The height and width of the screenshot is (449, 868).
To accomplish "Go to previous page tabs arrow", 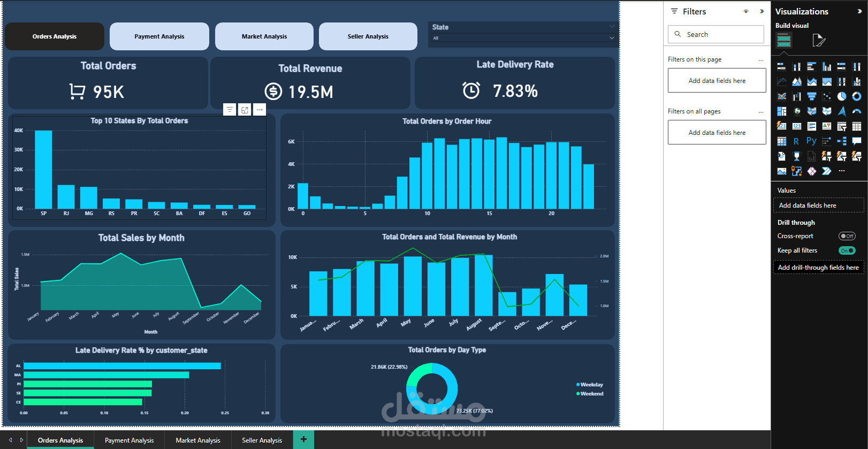I will click(10, 440).
